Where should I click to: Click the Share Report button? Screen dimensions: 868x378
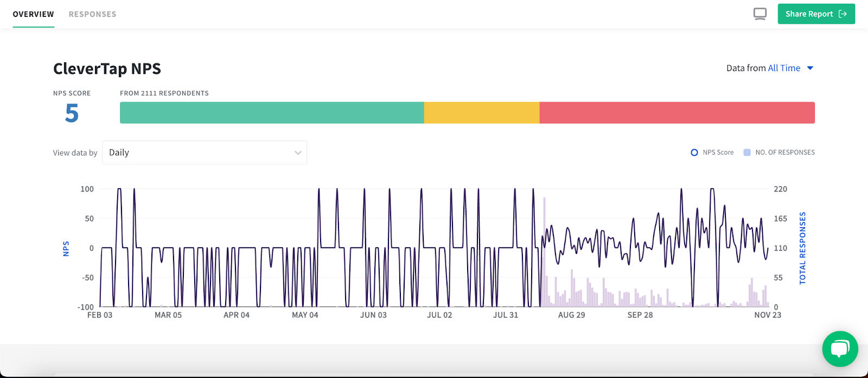pos(816,14)
